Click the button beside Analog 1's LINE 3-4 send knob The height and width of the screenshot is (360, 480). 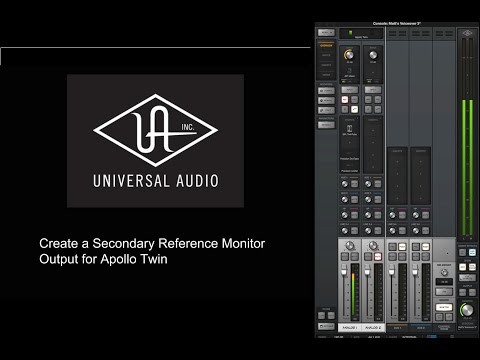[x=354, y=230]
